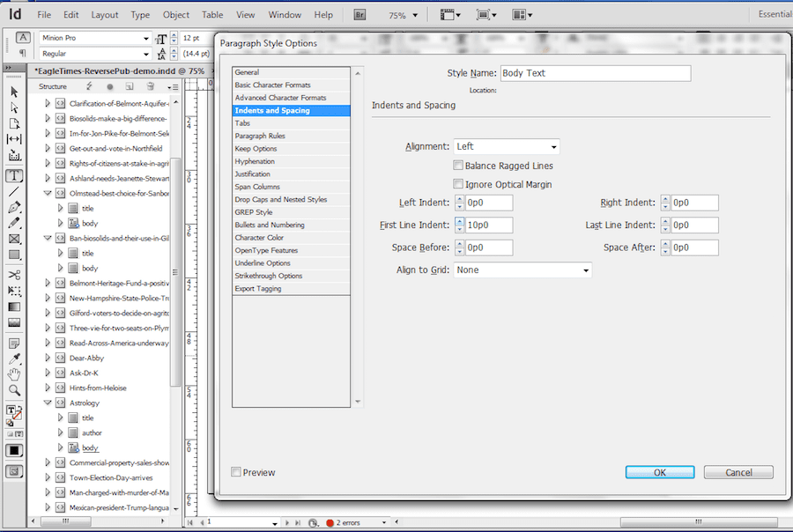
Task: Turn on the Preview checkbox
Action: coord(235,472)
